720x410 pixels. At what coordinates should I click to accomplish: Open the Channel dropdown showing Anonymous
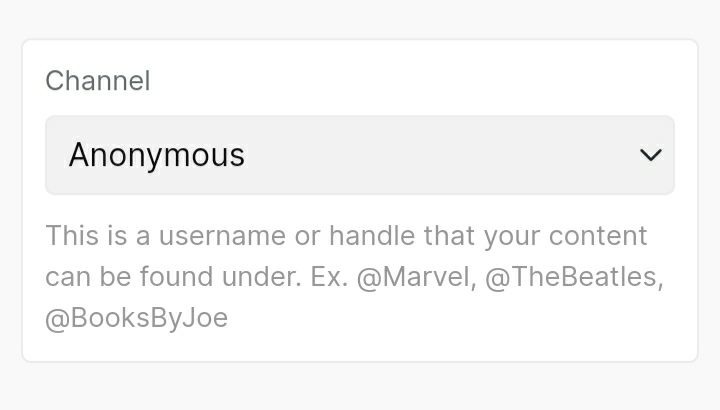click(359, 155)
